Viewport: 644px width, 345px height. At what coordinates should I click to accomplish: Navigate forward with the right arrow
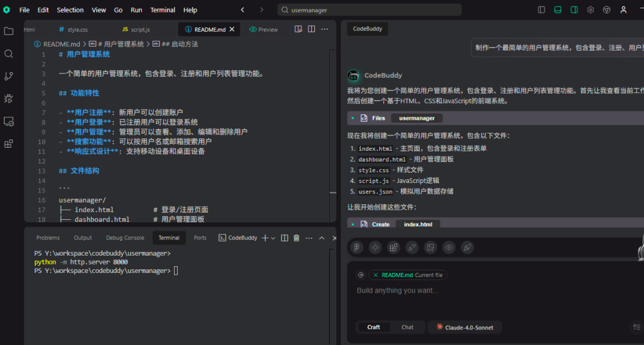coord(262,10)
